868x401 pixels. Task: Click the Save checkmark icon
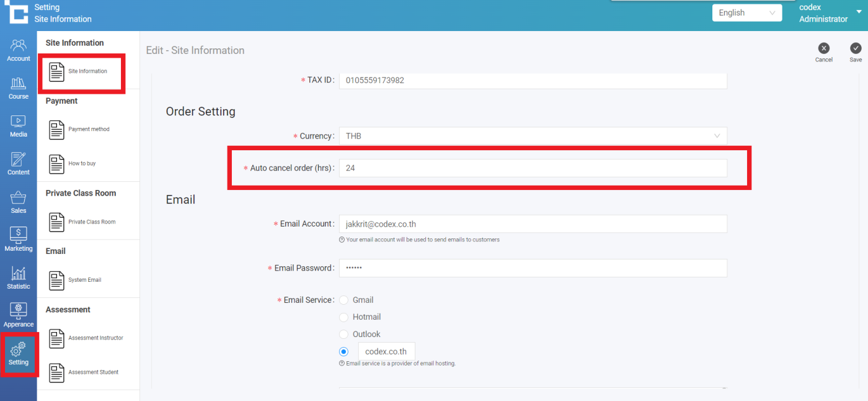click(x=856, y=48)
